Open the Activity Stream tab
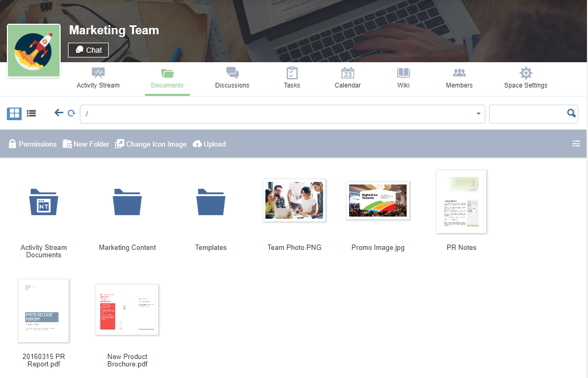 point(98,78)
